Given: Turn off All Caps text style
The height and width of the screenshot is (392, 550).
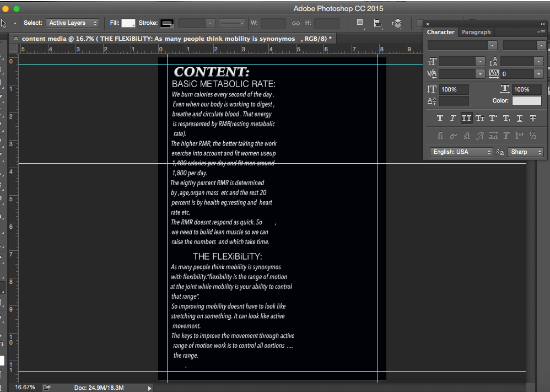Looking at the screenshot, I should (466, 118).
